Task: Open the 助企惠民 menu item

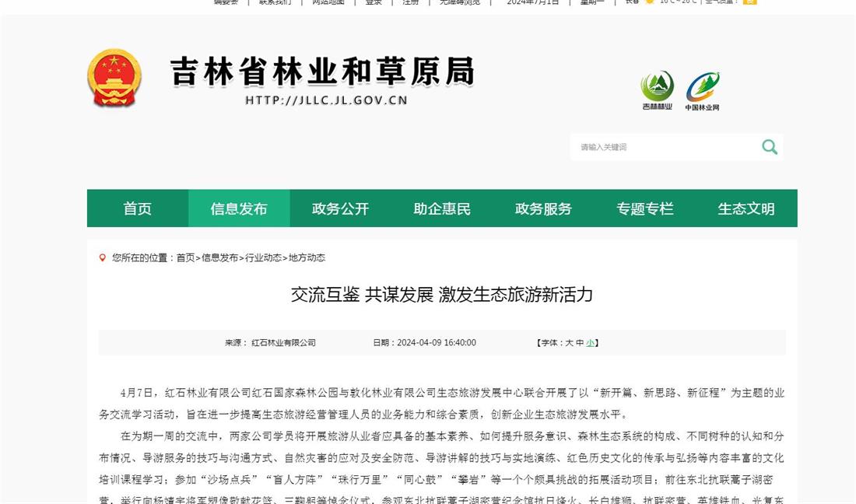Action: tap(442, 208)
